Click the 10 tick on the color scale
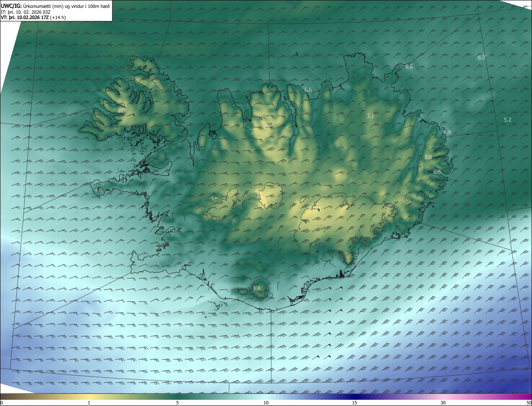The image size is (532, 406). 266,403
